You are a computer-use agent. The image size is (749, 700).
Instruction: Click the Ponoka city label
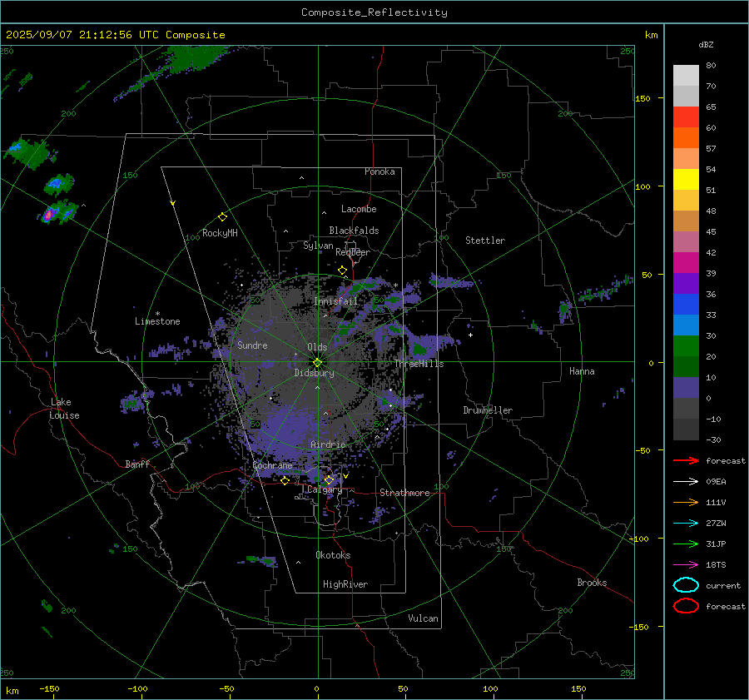[379, 171]
